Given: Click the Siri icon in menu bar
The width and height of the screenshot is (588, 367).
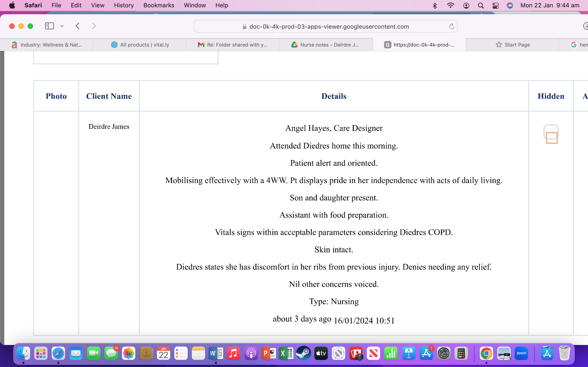Looking at the screenshot, I should (510, 5).
